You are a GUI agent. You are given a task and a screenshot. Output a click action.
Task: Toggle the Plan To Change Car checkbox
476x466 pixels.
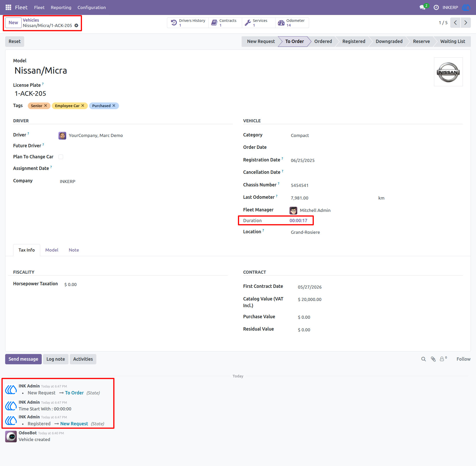(x=61, y=157)
